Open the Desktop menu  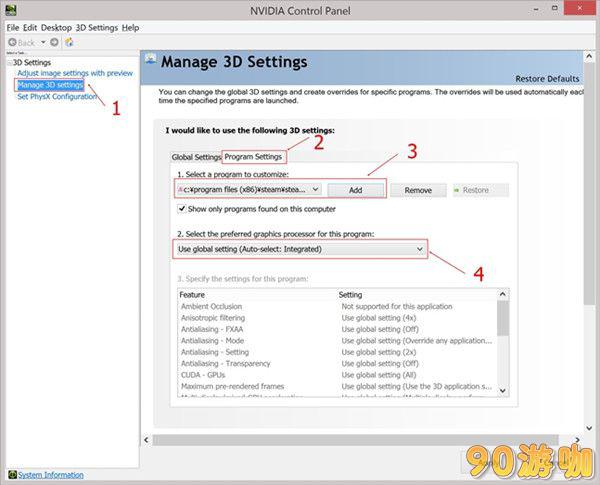point(56,28)
